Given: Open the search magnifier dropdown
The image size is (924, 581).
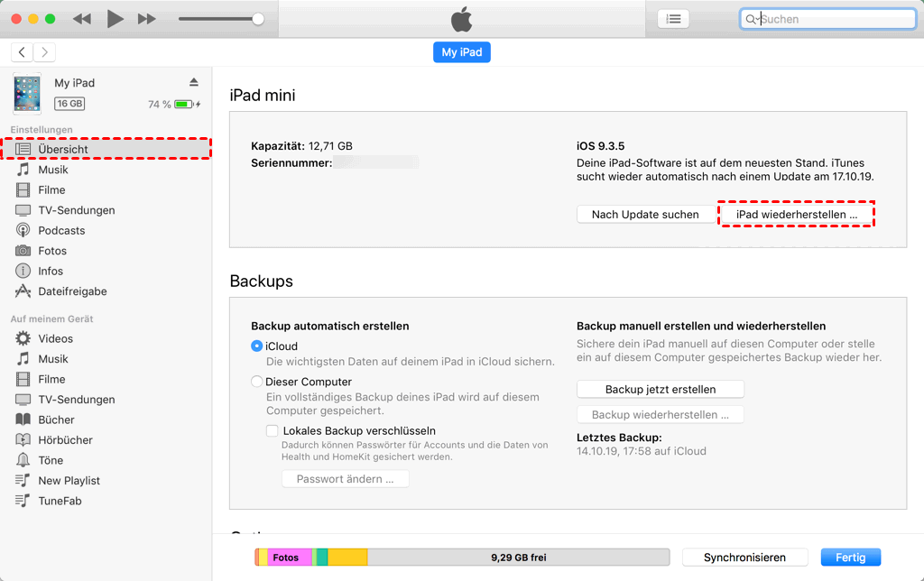Looking at the screenshot, I should (x=752, y=19).
